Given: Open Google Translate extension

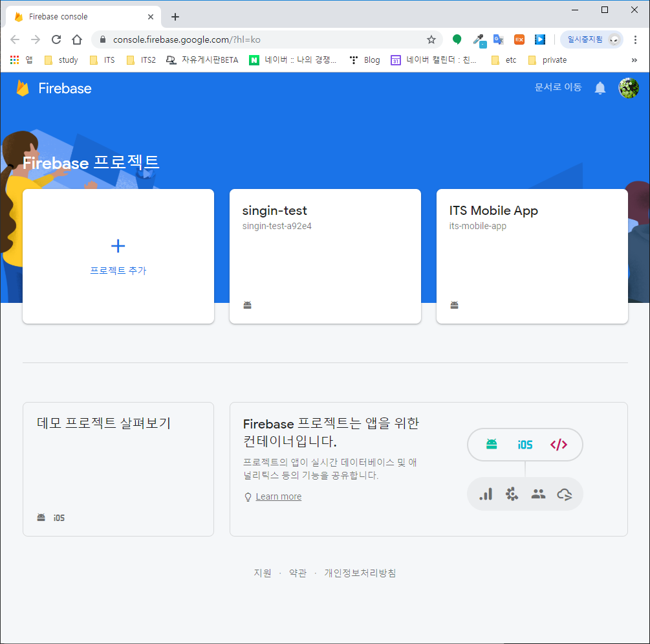Looking at the screenshot, I should pyautogui.click(x=498, y=39).
